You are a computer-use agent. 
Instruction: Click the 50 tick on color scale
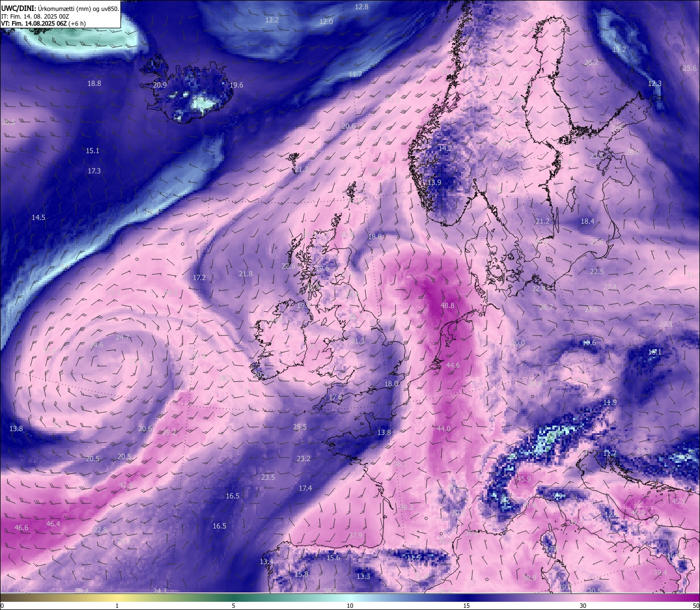click(x=696, y=606)
